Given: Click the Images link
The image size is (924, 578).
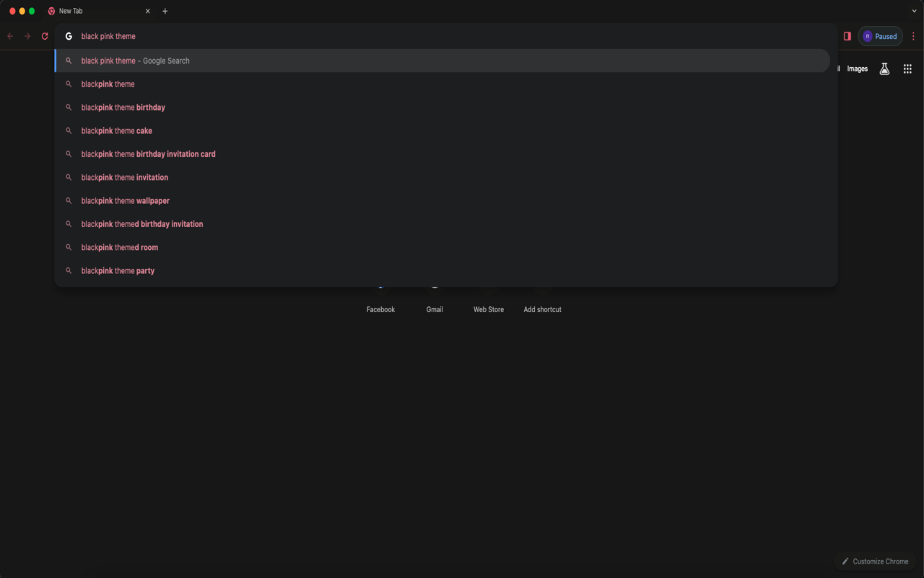Looking at the screenshot, I should click(x=857, y=69).
